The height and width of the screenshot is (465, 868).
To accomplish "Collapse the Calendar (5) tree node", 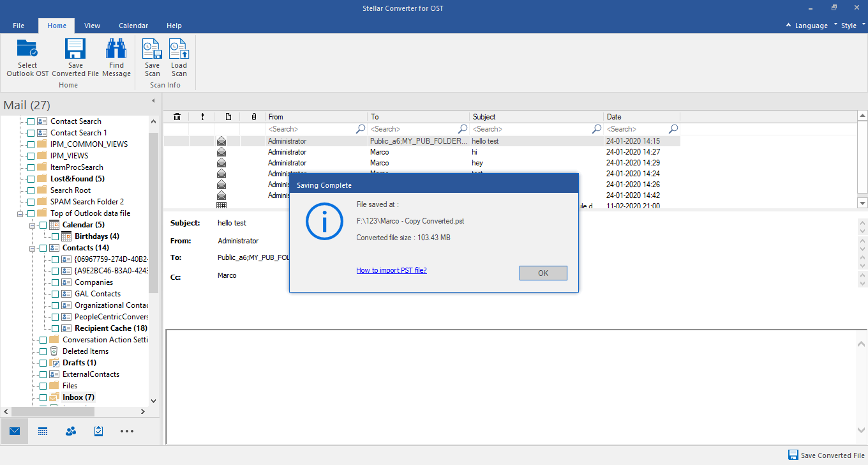I will [32, 225].
